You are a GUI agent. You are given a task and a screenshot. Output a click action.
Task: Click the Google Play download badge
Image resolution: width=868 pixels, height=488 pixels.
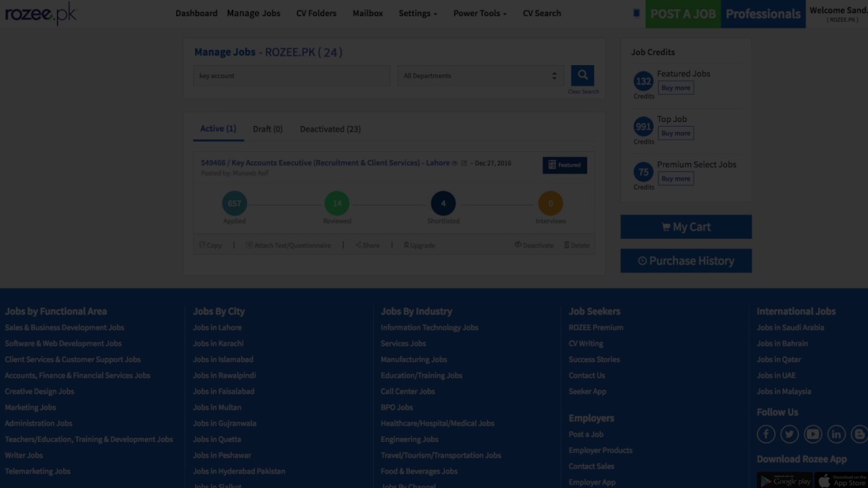tap(785, 481)
